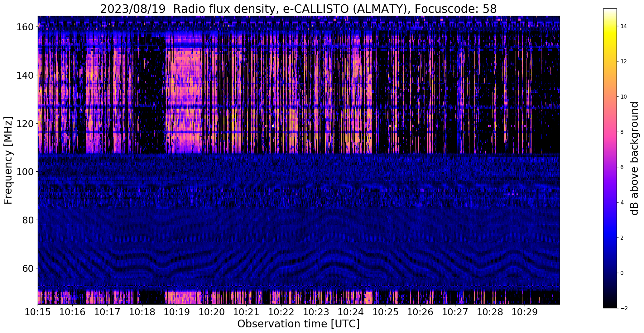Click the 10:17 time tick label
Viewport: 644px width, 333px height.
107,312
